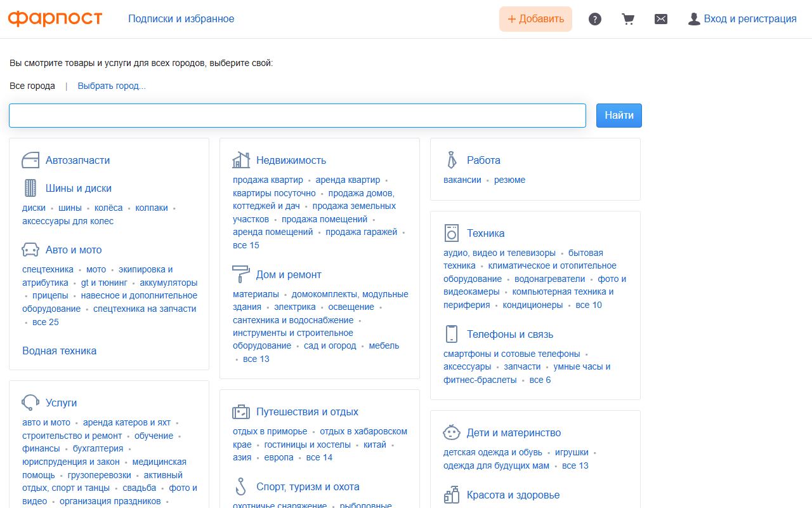Open the сантехника и водоснабжение link
The image size is (812, 508).
pos(293,320)
